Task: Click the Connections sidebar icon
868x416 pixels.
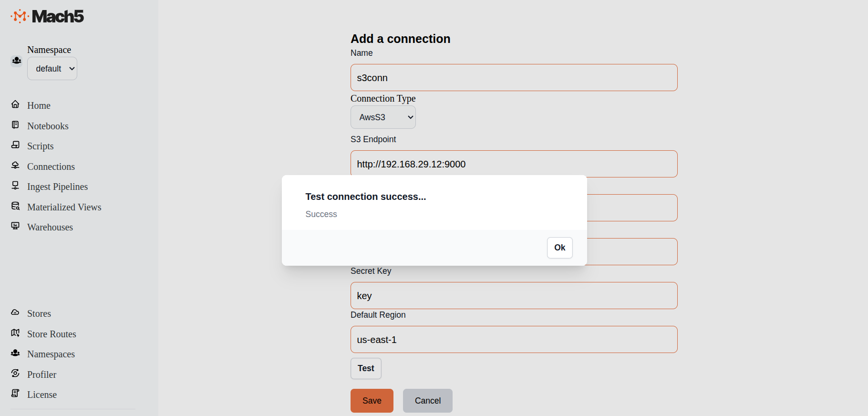Action: [15, 166]
